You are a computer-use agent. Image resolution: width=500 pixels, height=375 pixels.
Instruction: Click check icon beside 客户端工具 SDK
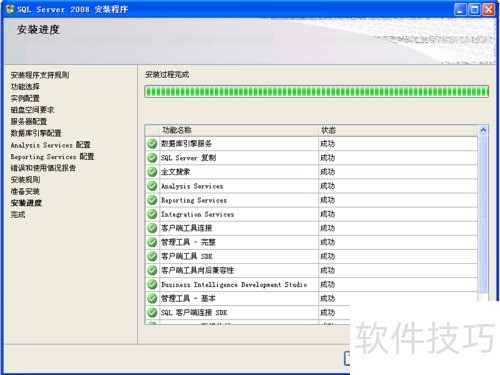(x=152, y=256)
